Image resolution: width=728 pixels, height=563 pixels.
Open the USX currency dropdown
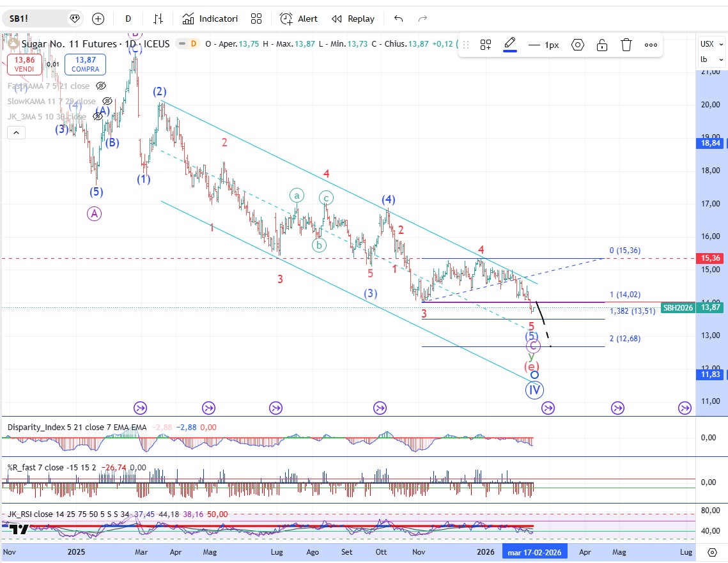tap(711, 44)
